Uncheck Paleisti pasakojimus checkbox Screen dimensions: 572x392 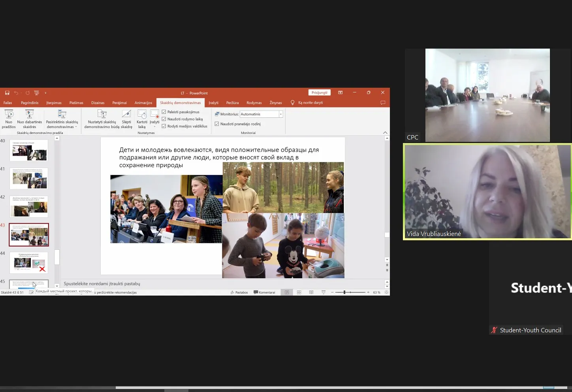tap(164, 112)
